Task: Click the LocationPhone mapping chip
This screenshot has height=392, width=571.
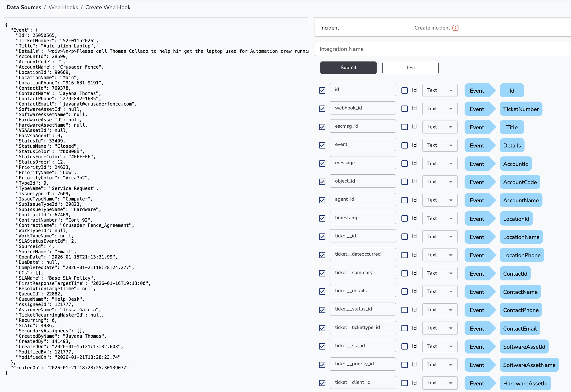Action: (x=522, y=255)
